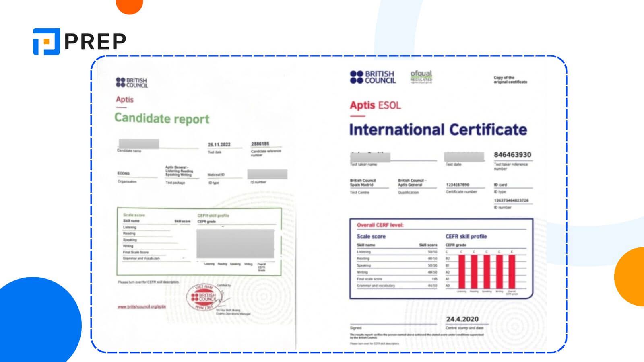Open the www.britishcouncil.org/aptis link
This screenshot has height=362, width=644.
(x=142, y=306)
